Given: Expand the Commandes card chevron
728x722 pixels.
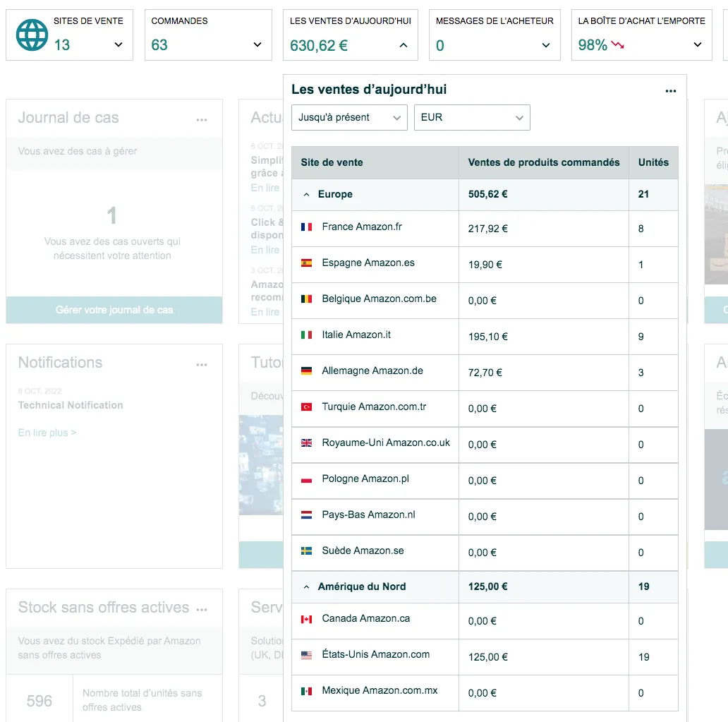Looking at the screenshot, I should pos(257,44).
